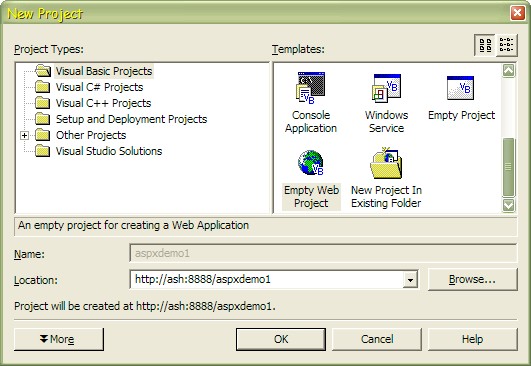The height and width of the screenshot is (366, 531).
Task: Switch templates to small icons list view
Action: 507,45
